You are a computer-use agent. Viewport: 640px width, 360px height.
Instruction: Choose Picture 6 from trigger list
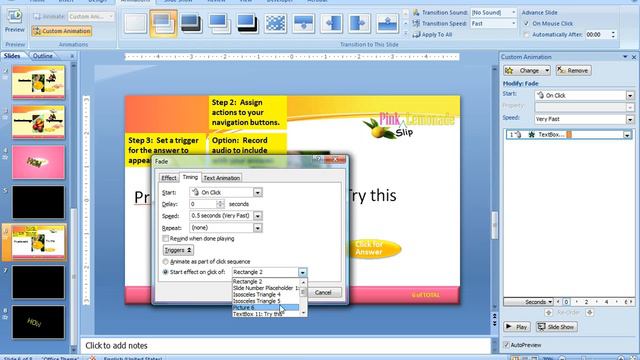pyautogui.click(x=266, y=307)
